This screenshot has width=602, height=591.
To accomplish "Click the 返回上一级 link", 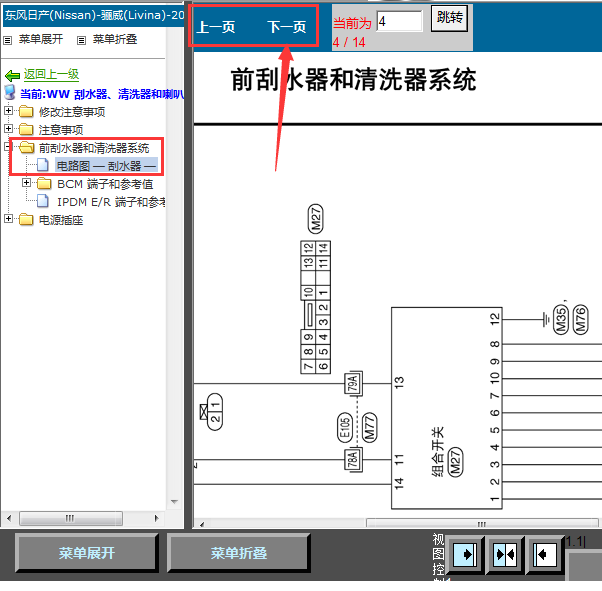I will pyautogui.click(x=51, y=75).
